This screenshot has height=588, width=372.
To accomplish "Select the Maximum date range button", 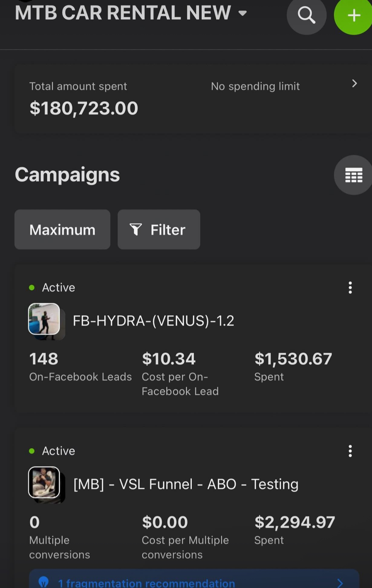I will coord(62,229).
